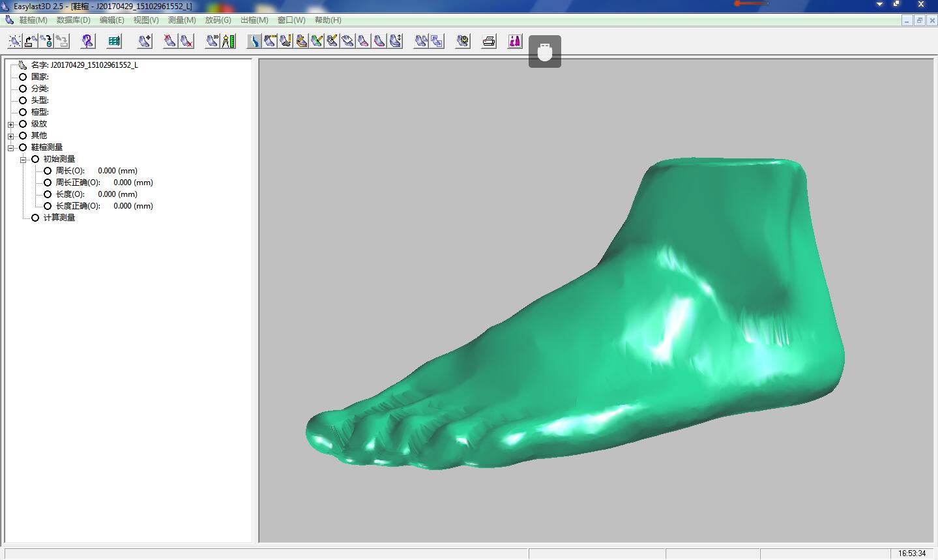Select the 级放 tree label

(39, 124)
